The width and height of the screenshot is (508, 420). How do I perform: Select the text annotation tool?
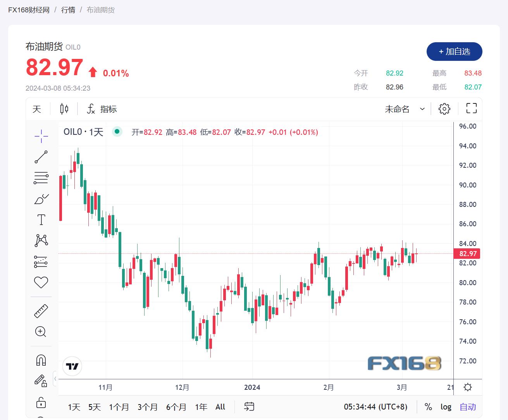tap(41, 220)
